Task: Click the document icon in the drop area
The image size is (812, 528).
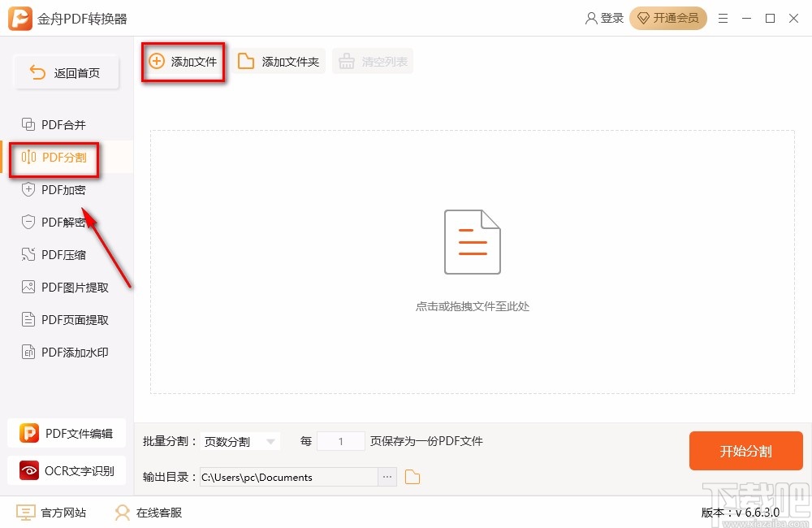Action: (x=473, y=242)
